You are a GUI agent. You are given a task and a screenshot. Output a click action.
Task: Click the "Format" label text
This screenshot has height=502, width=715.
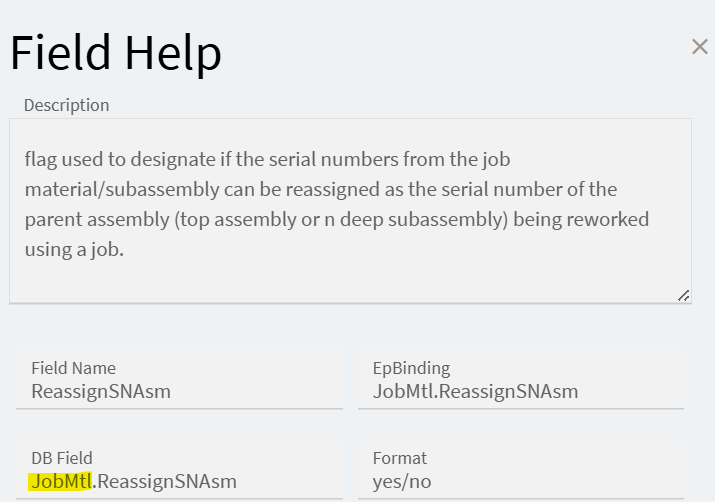(x=400, y=458)
